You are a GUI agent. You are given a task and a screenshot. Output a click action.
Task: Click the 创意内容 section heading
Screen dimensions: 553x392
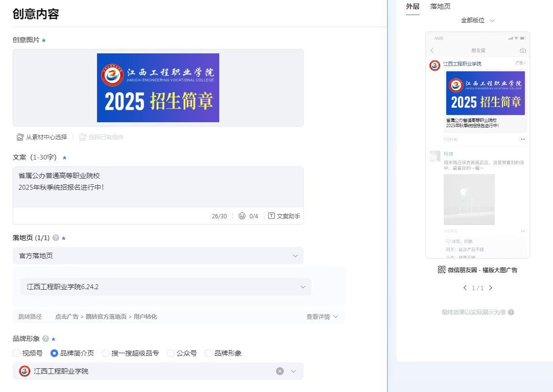tap(35, 14)
